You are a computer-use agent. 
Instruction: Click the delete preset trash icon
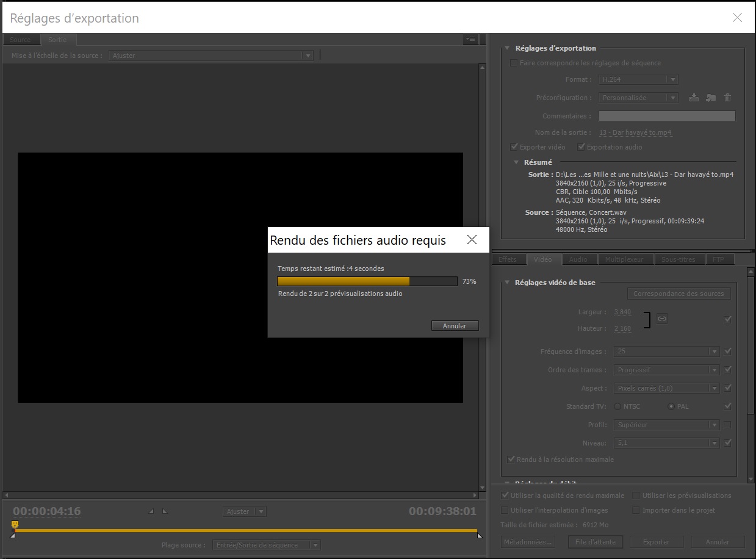click(x=727, y=98)
